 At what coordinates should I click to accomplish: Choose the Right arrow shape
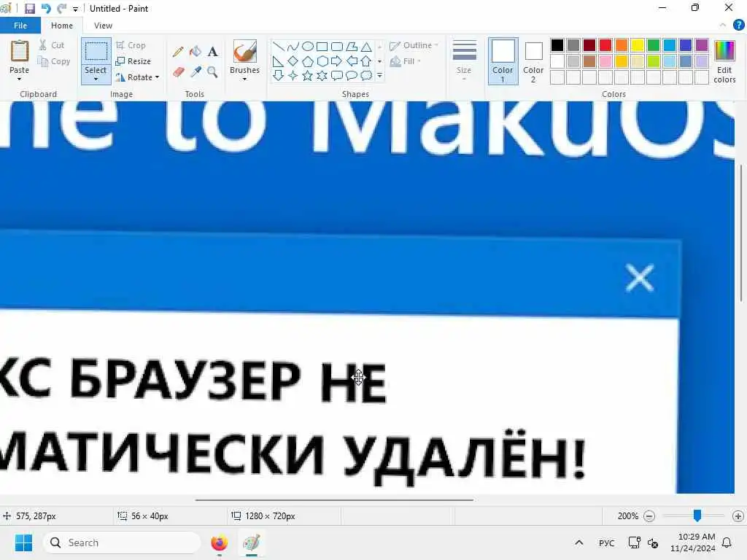[337, 61]
